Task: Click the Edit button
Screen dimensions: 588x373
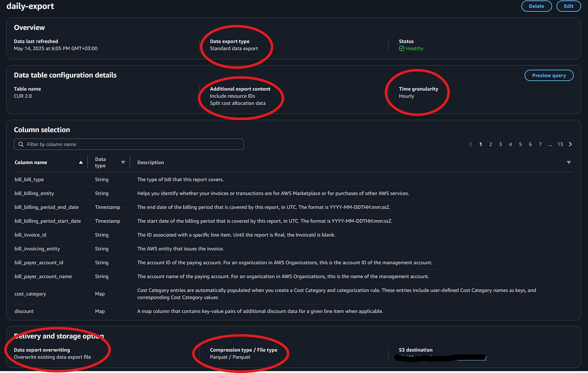Action: tap(569, 6)
